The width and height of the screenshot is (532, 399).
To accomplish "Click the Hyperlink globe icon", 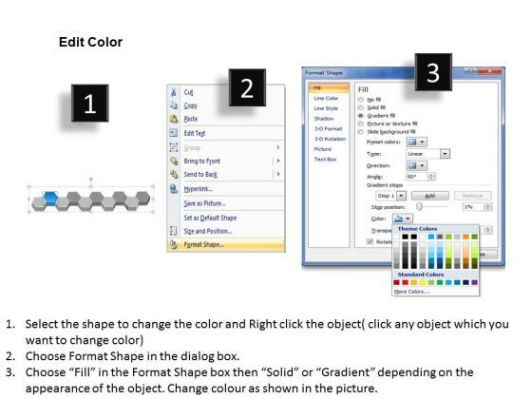I will [174, 189].
